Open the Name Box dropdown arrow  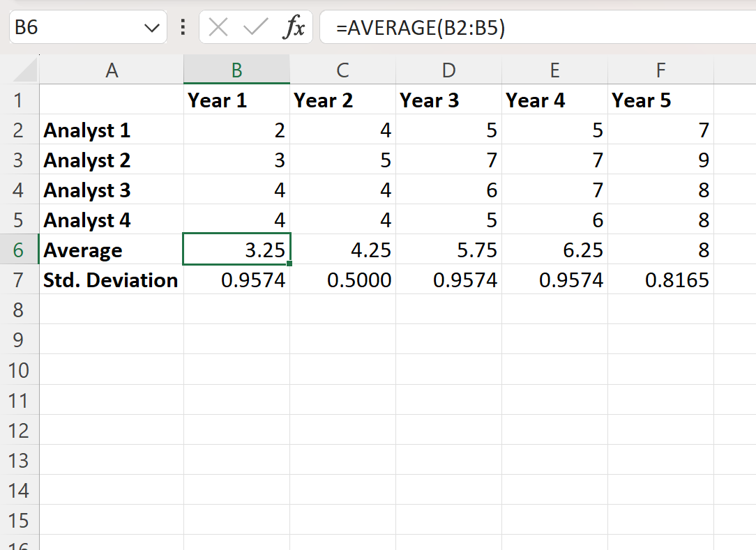pyautogui.click(x=152, y=28)
